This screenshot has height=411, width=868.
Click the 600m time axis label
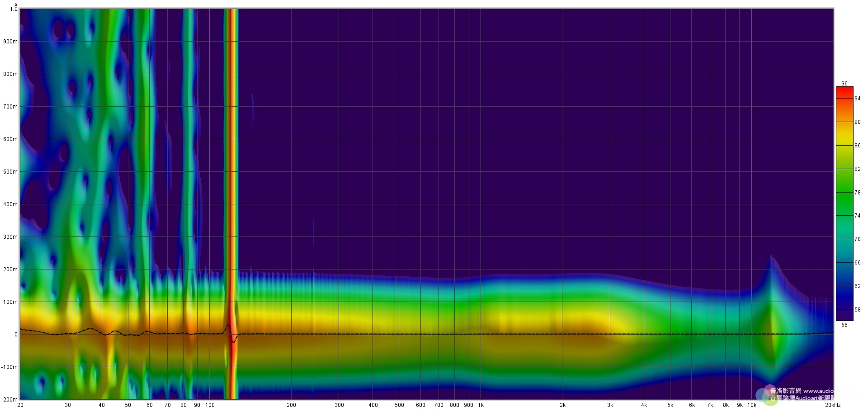pos(10,139)
